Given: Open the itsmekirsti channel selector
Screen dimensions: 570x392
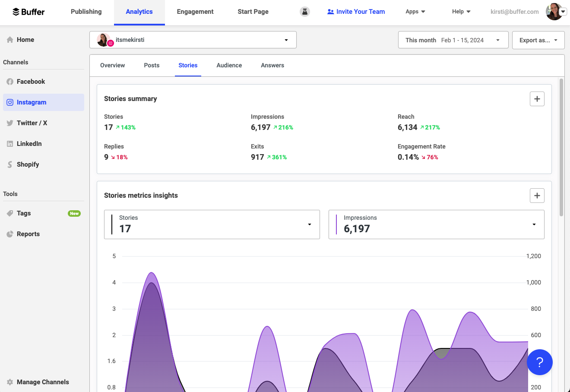Looking at the screenshot, I should coord(193,40).
